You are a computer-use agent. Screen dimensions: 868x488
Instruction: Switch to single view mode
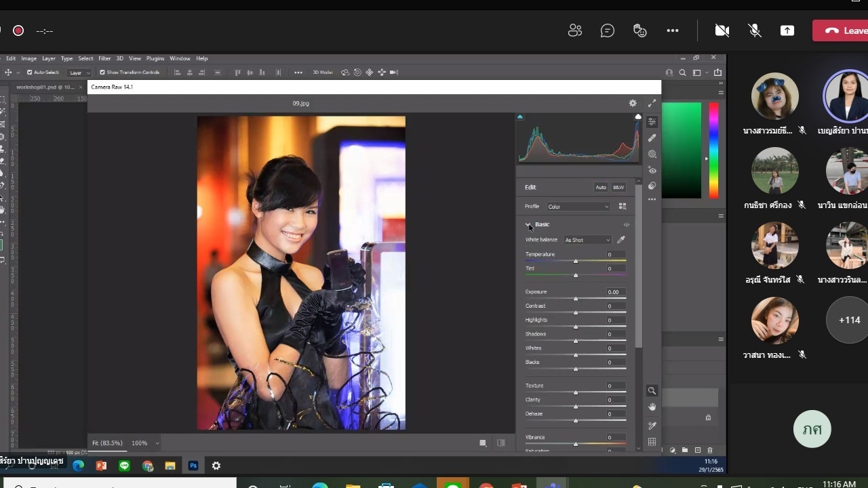[x=483, y=443]
